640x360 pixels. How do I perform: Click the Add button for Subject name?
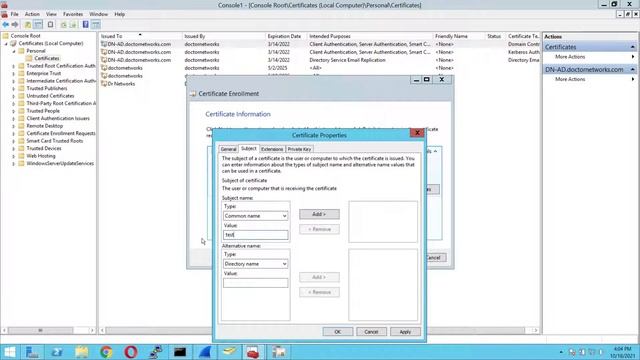point(319,214)
